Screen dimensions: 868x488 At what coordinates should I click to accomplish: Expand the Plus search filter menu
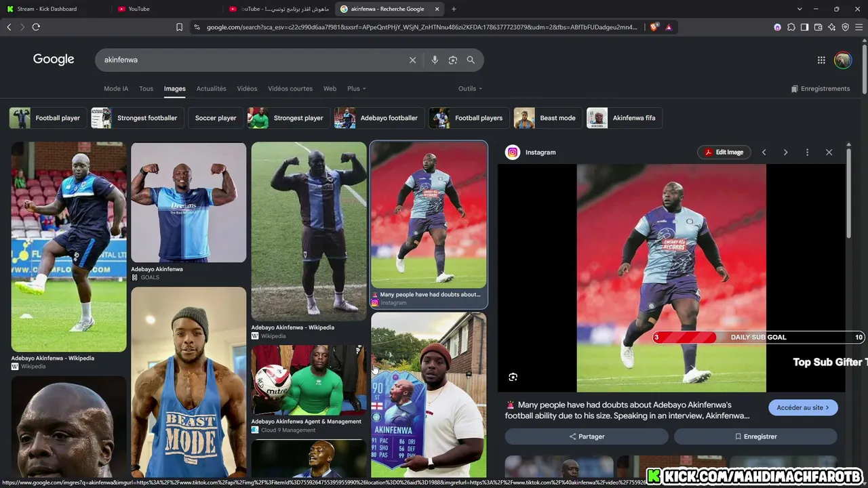point(356,89)
